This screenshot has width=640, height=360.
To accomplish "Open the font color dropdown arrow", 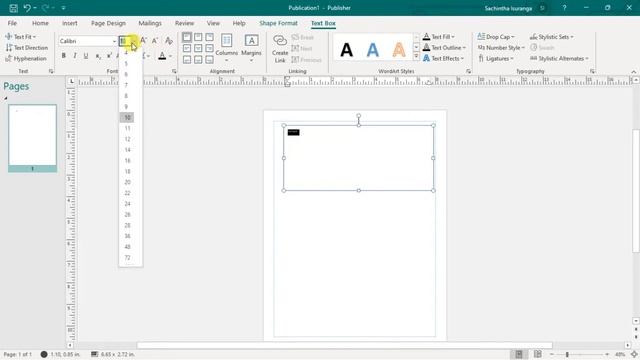I will tap(170, 56).
